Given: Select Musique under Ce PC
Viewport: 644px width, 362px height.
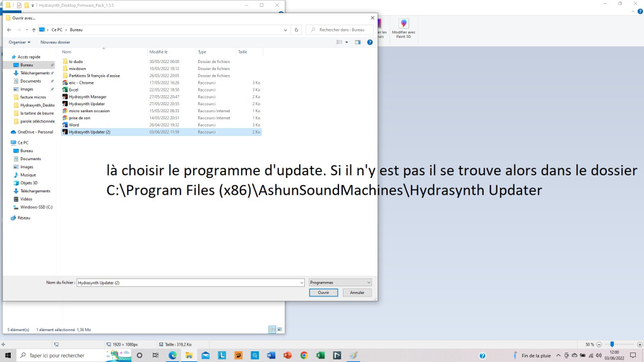Looking at the screenshot, I should (28, 175).
